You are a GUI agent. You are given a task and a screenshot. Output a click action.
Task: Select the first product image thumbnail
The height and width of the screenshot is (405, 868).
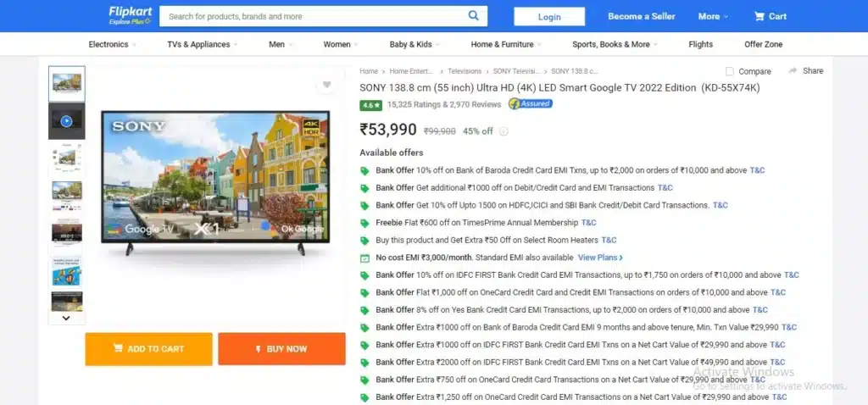[66, 84]
